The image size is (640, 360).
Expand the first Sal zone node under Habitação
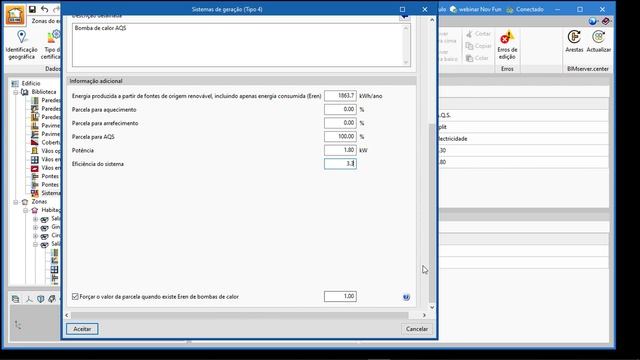tap(36, 219)
